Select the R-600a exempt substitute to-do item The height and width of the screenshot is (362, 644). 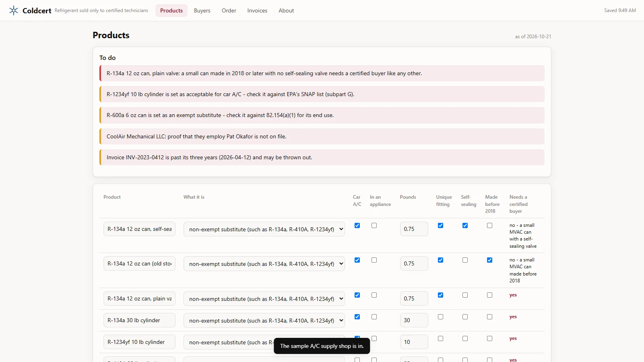pyautogui.click(x=322, y=115)
